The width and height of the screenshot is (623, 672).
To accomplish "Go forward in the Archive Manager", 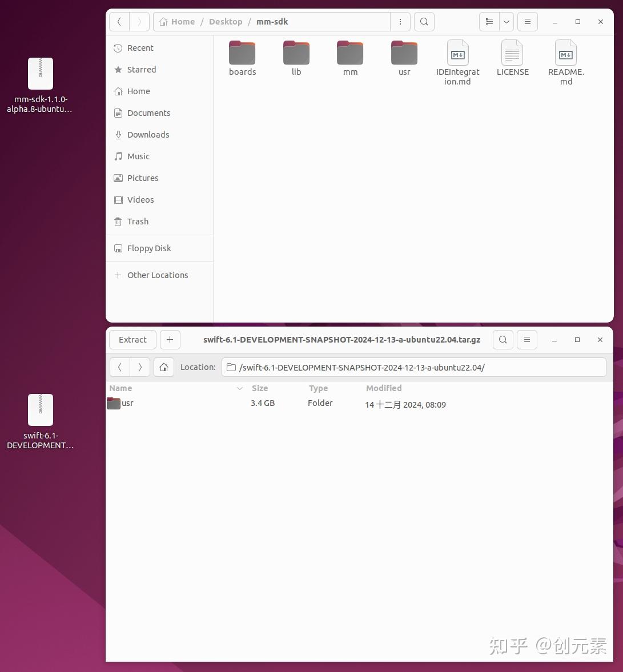I will click(140, 367).
